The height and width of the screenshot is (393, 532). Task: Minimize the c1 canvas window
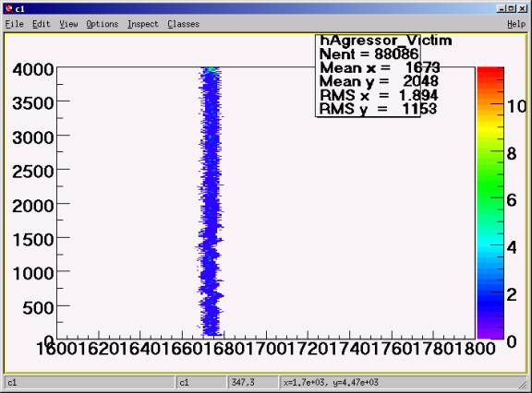(502, 9)
